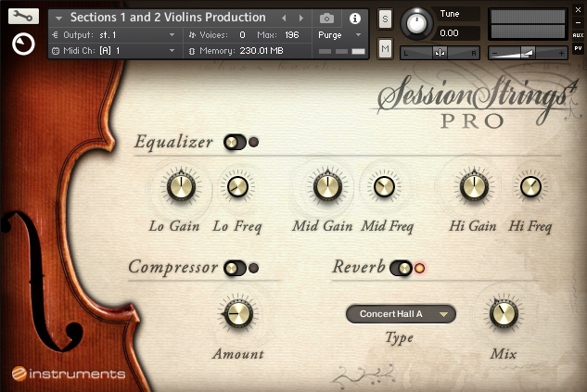
Task: Click the Compressor Amount knob
Action: (x=238, y=313)
